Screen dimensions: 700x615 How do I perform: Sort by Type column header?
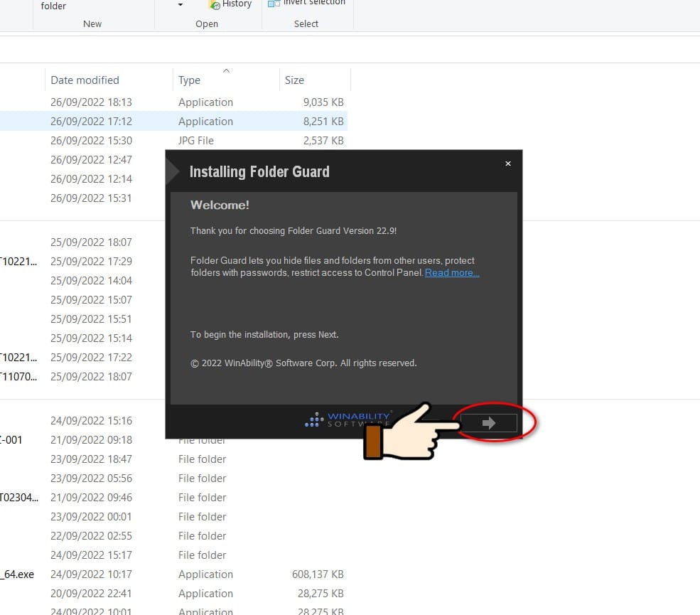(189, 80)
